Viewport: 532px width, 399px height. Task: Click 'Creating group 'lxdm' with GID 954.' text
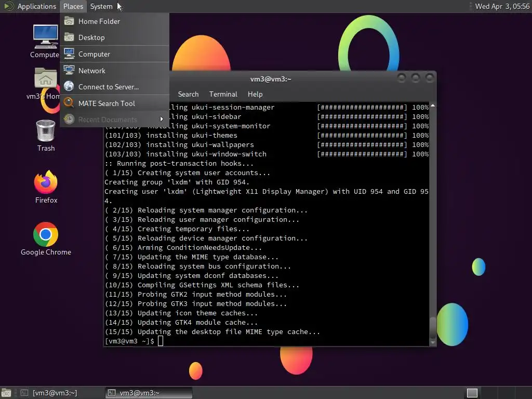tap(177, 182)
